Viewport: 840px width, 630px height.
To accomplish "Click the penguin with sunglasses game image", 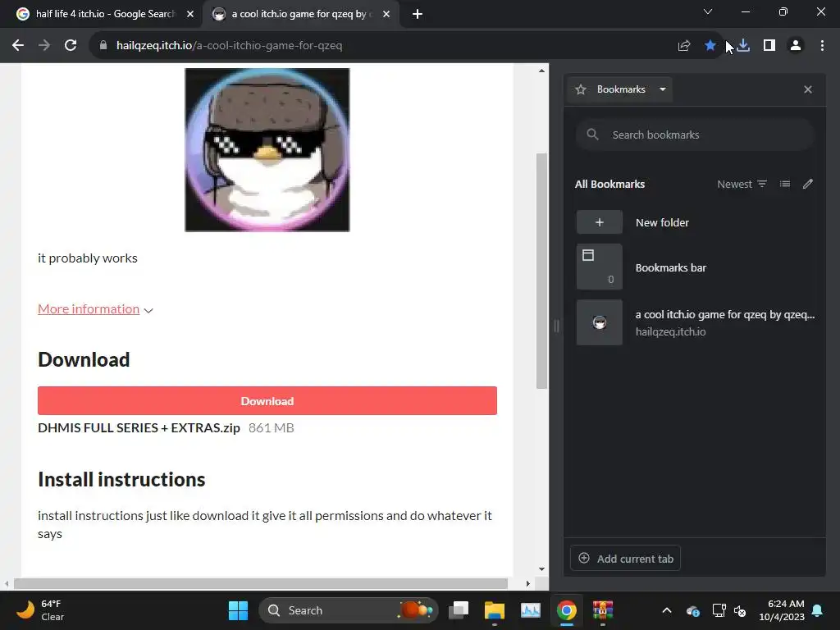I will (267, 149).
